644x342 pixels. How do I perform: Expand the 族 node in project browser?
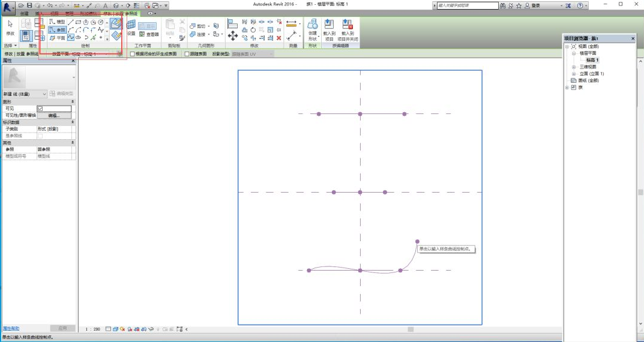567,87
